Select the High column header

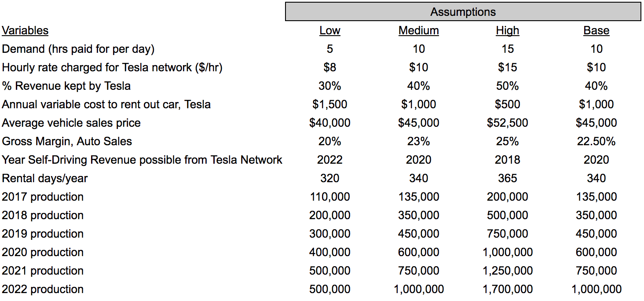[507, 30]
